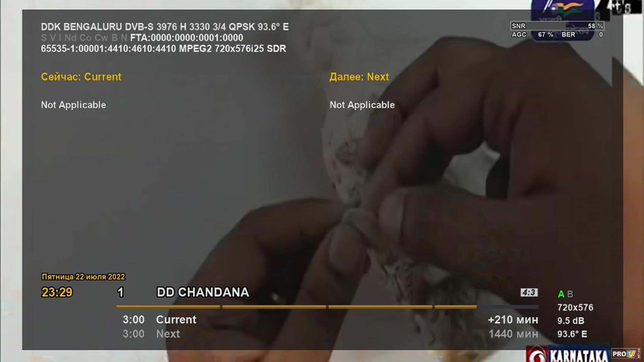Select the green A tuner indicator
This screenshot has width=644, height=362.
[561, 294]
